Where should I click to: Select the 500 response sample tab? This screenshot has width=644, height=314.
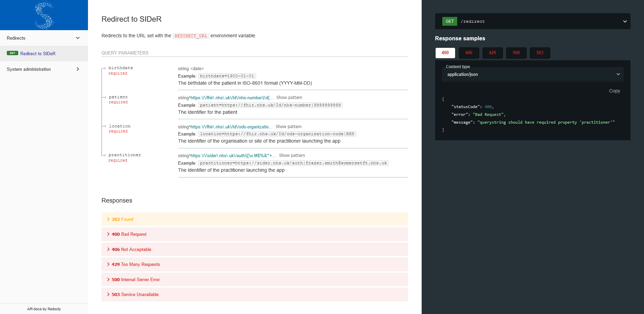[x=516, y=53]
